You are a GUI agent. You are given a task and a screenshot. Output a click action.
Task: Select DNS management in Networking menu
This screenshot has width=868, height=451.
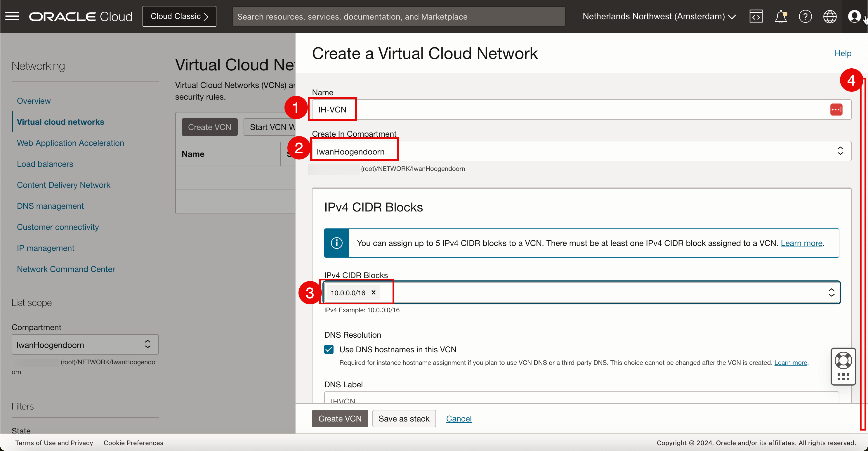[x=50, y=206]
